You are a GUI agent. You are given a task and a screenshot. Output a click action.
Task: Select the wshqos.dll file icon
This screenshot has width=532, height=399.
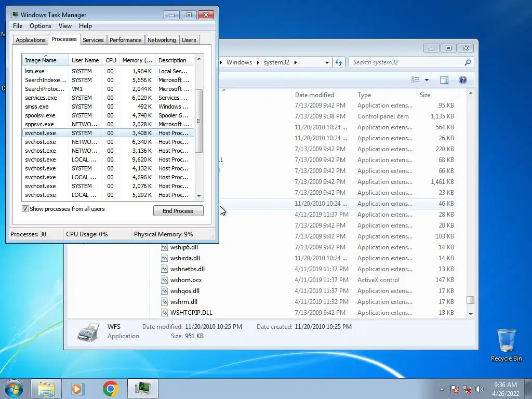tap(164, 291)
